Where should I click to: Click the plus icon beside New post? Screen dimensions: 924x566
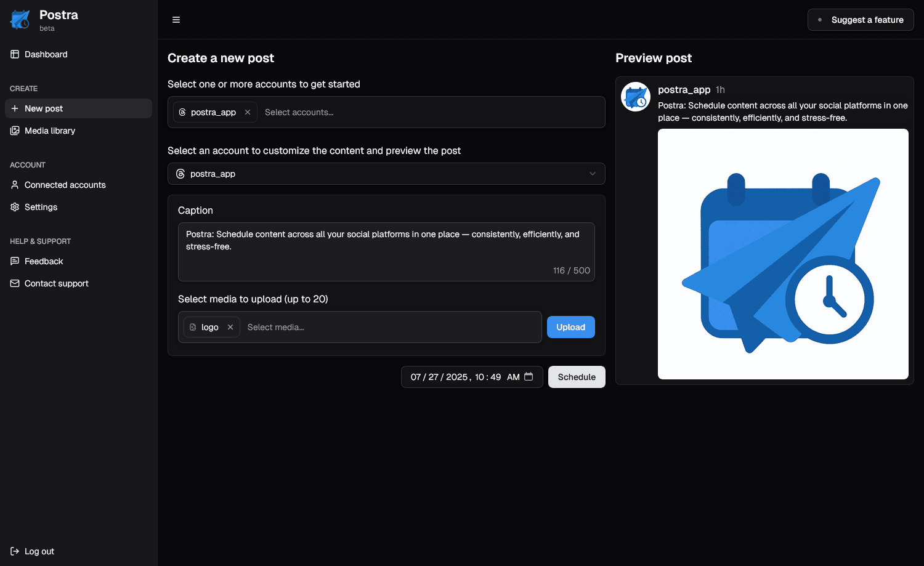point(15,108)
